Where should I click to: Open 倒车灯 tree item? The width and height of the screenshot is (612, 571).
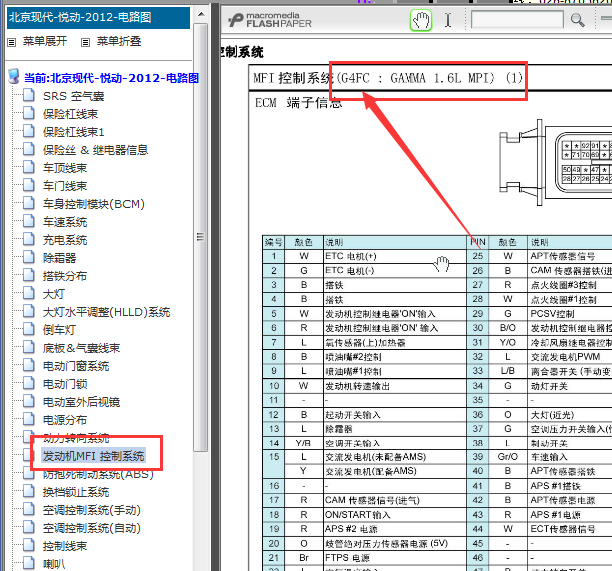click(59, 330)
